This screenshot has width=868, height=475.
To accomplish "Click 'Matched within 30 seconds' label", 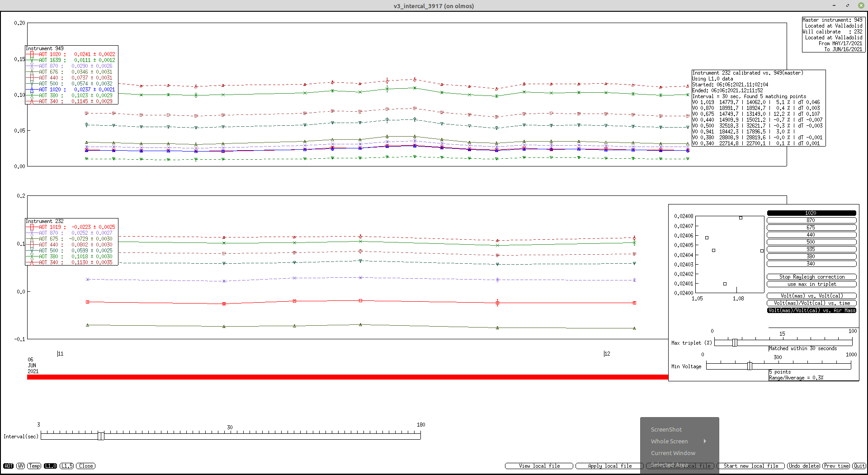I will [x=803, y=348].
